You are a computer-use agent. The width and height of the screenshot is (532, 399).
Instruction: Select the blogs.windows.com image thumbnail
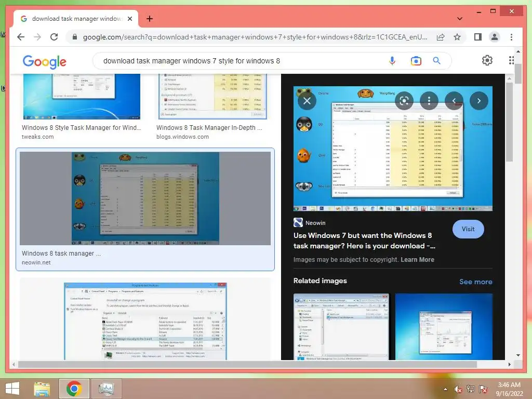pos(212,97)
